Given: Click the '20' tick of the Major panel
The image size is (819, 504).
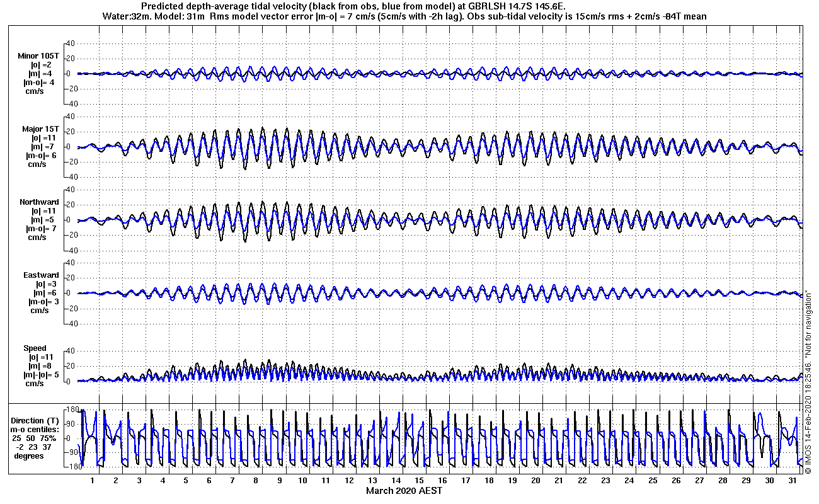Looking at the screenshot, I should coord(71,132).
